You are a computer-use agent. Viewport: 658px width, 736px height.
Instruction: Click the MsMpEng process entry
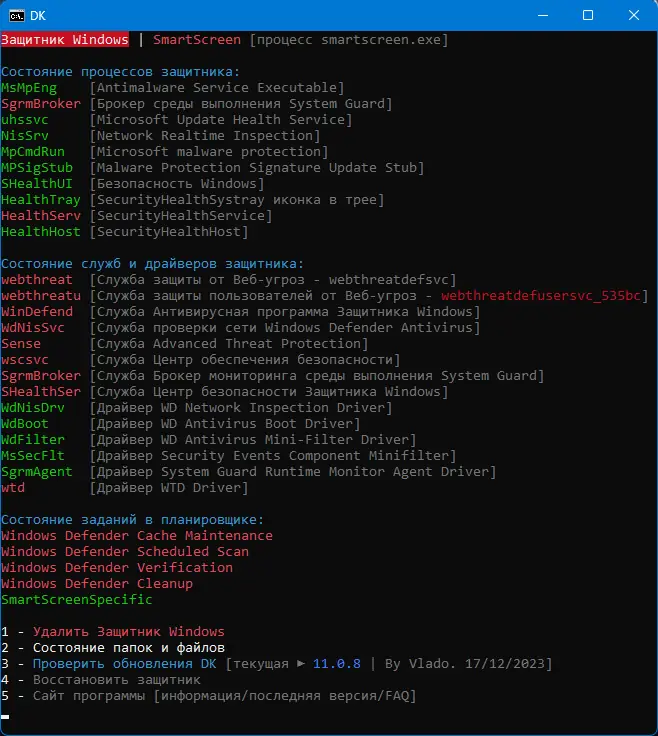[x=29, y=88]
